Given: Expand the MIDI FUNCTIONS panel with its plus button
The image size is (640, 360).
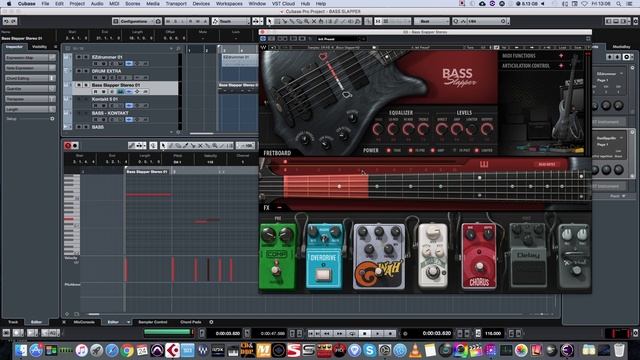Looking at the screenshot, I should pos(561,56).
